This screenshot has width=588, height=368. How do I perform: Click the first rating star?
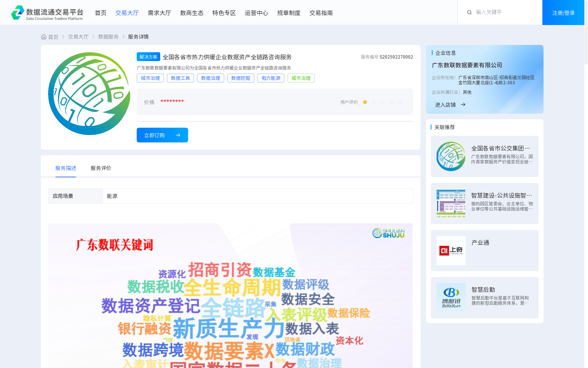365,102
